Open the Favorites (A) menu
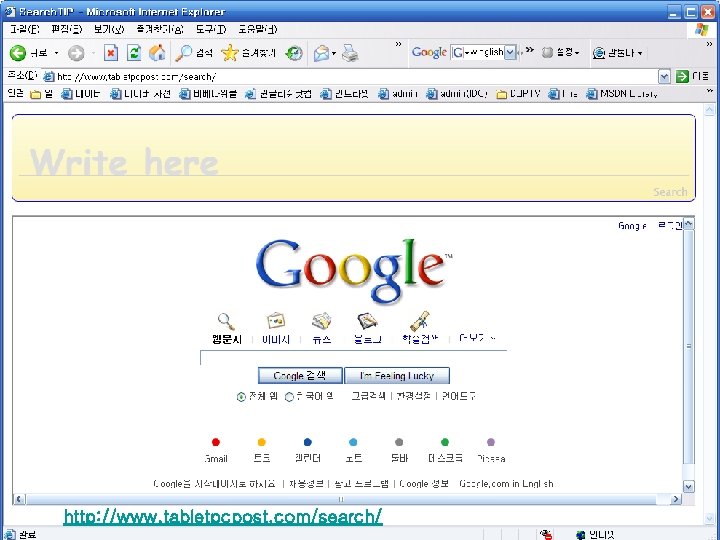The image size is (720, 540). 160,29
